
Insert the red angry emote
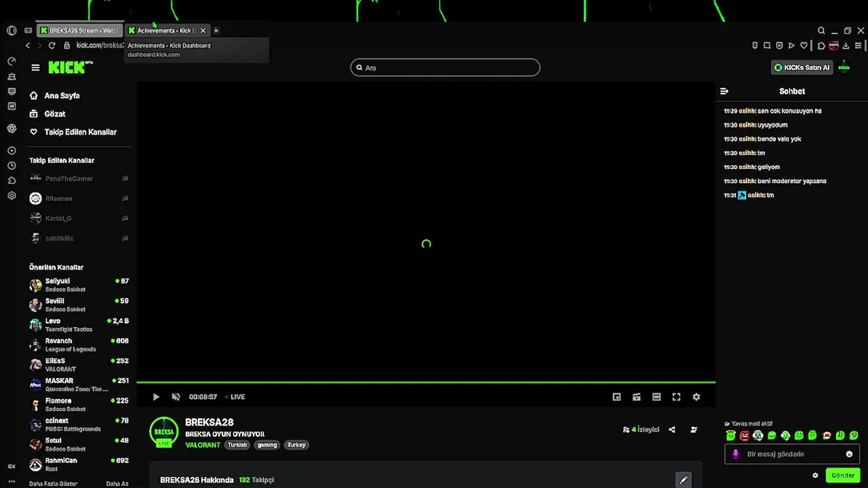click(x=745, y=436)
